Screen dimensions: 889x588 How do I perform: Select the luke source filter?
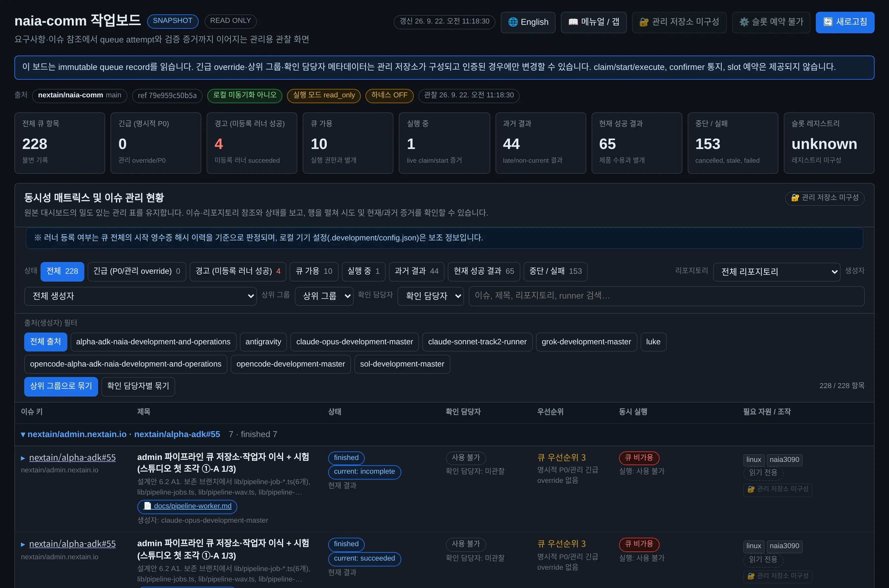[653, 342]
